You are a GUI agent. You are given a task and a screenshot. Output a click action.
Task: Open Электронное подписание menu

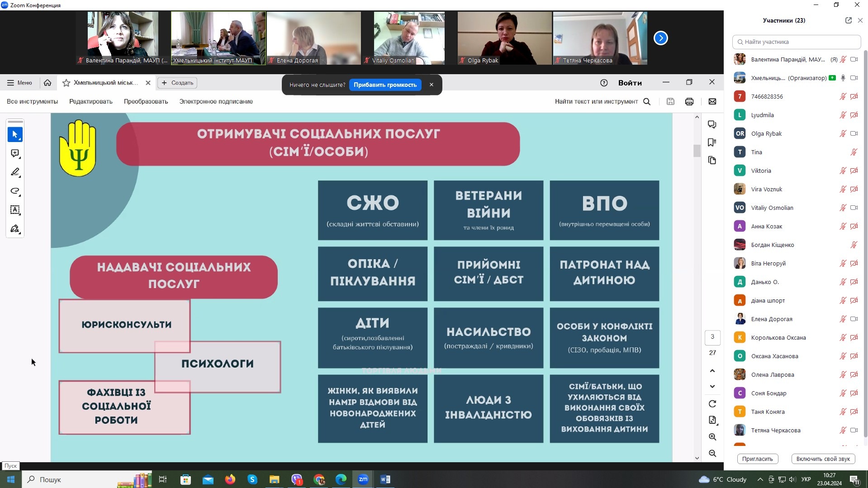point(216,102)
